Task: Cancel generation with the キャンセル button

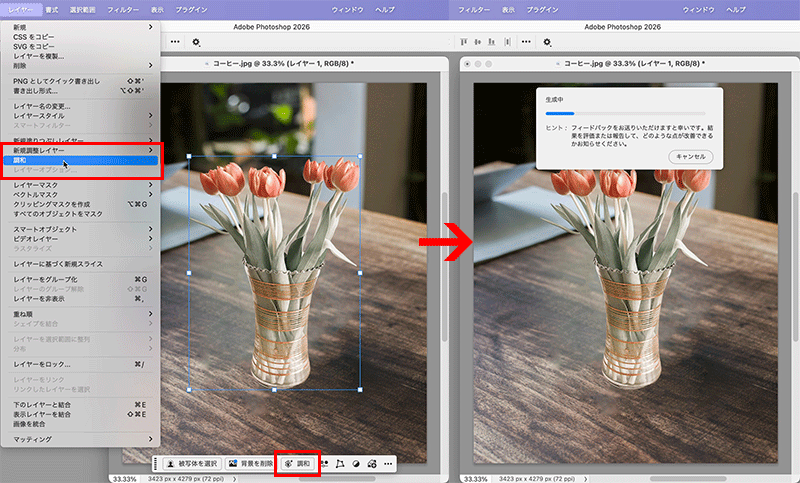Action: (690, 157)
